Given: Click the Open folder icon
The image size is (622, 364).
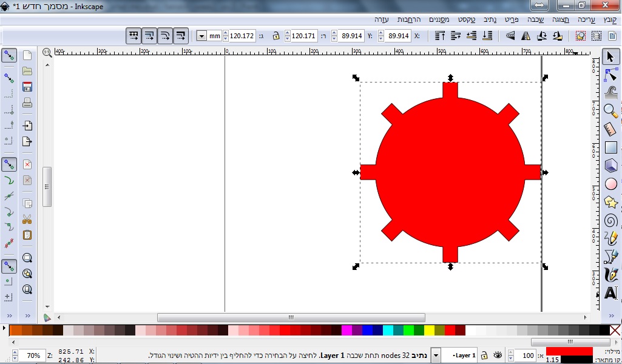Looking at the screenshot, I should pos(27,71).
